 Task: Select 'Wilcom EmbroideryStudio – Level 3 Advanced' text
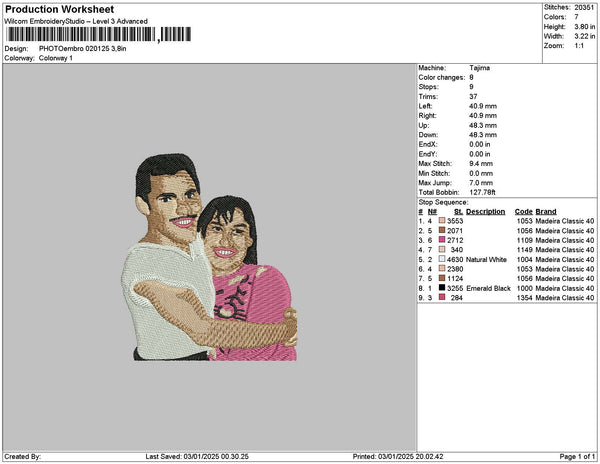click(x=76, y=21)
